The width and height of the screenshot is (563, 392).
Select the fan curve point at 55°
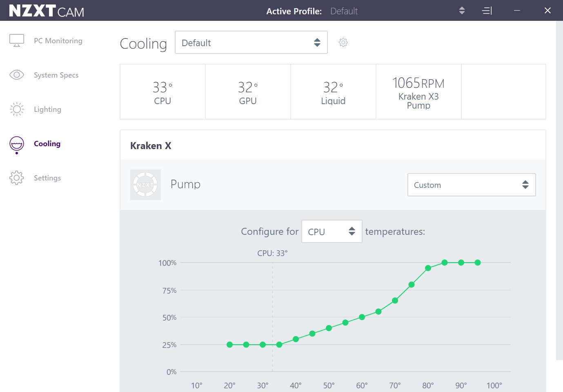pyautogui.click(x=345, y=323)
